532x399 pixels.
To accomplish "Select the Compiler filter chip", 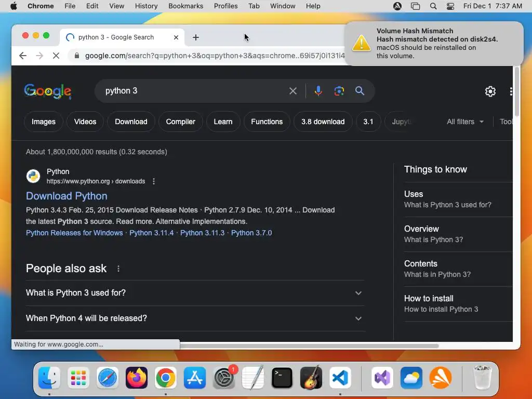I will click(180, 122).
